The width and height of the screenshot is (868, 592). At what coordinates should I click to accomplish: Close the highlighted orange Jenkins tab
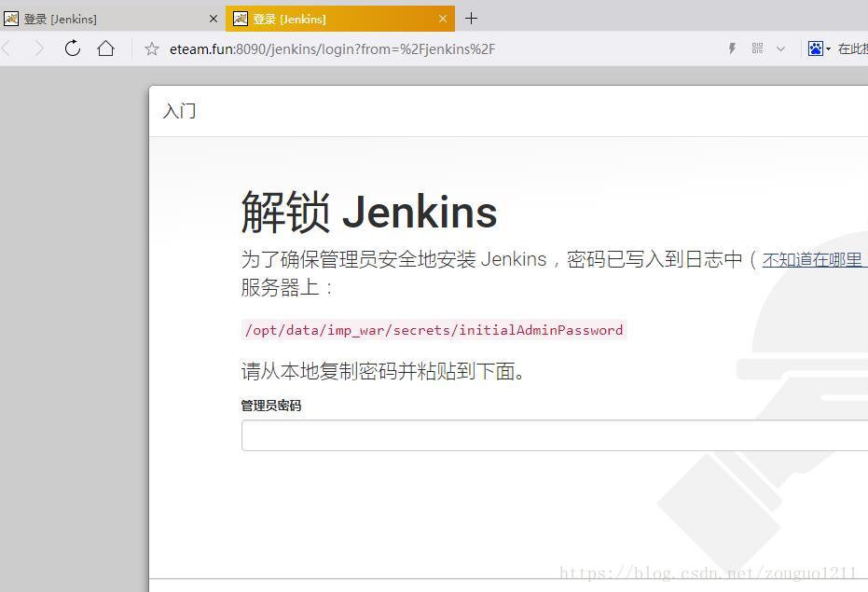point(442,19)
